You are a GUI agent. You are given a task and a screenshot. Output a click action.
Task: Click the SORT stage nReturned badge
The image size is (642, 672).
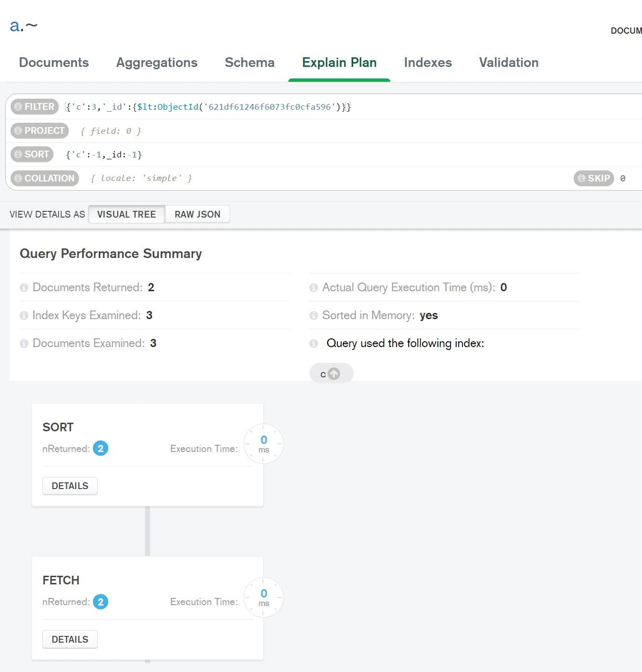101,449
